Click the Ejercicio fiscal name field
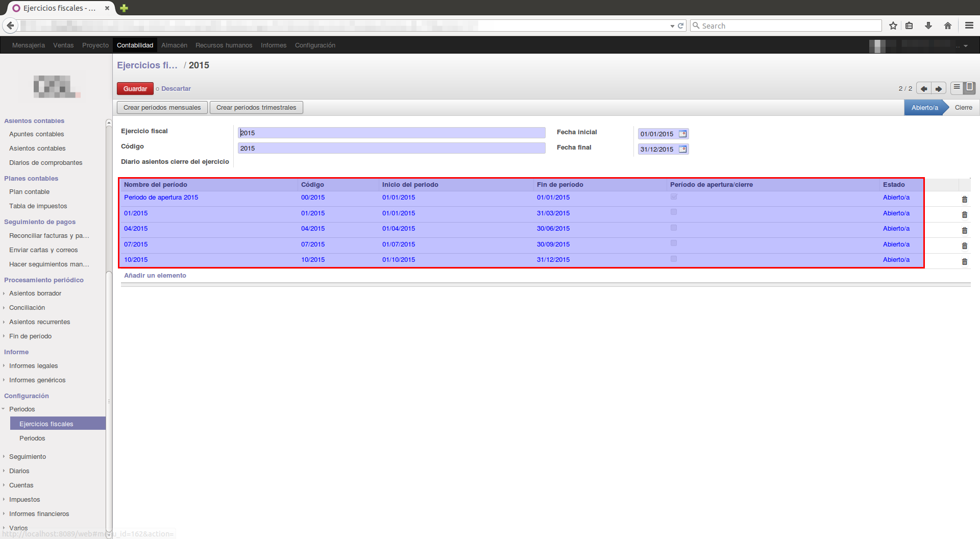980x539 pixels. 391,133
